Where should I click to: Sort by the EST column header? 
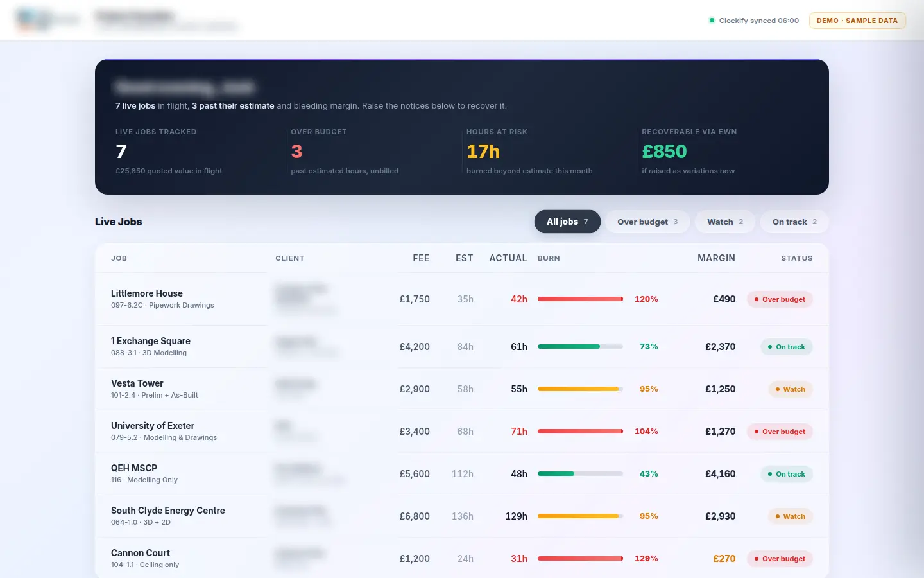tap(465, 258)
